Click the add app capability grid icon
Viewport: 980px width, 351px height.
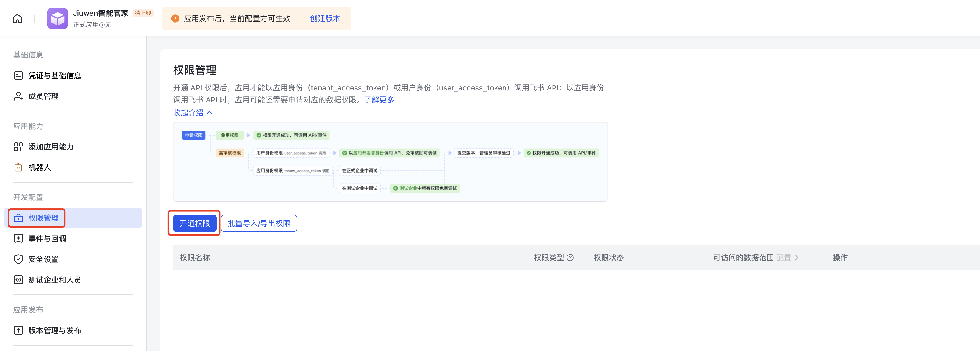(18, 147)
